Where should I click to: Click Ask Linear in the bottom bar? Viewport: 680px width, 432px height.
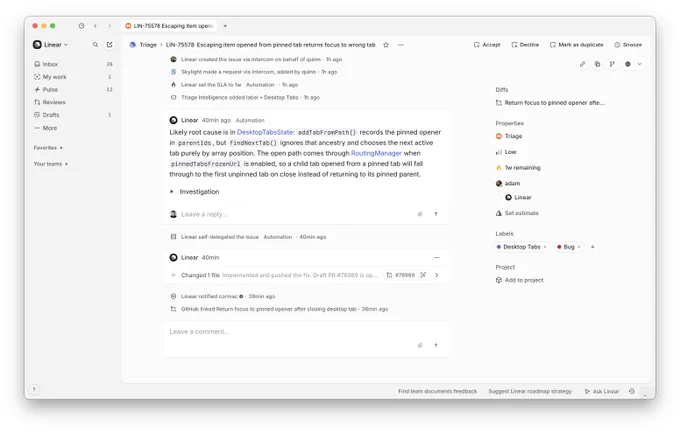[x=602, y=391]
